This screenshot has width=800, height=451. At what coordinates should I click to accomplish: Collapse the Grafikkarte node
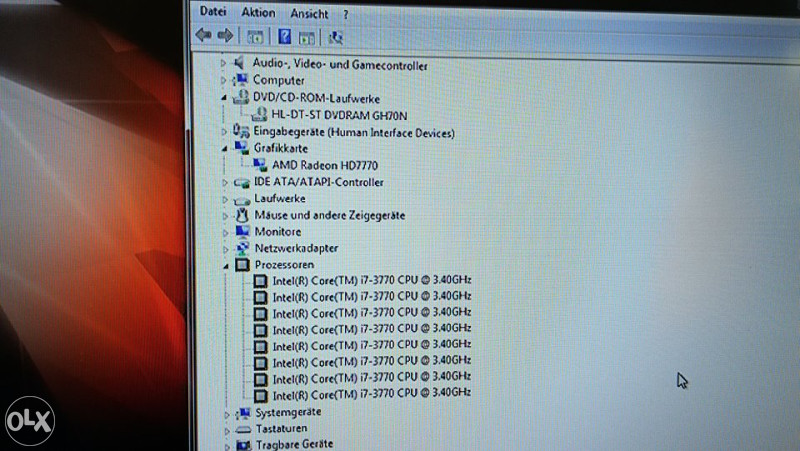pyautogui.click(x=224, y=148)
